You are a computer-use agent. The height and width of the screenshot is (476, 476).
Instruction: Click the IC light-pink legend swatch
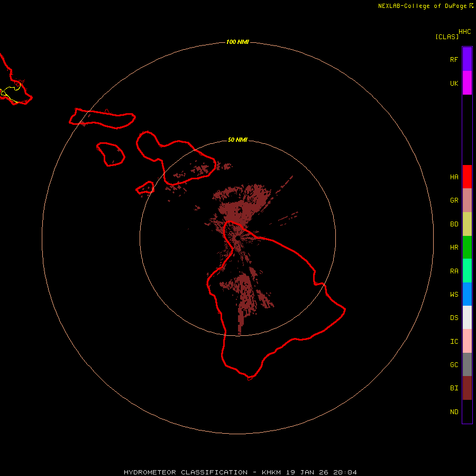point(467,341)
